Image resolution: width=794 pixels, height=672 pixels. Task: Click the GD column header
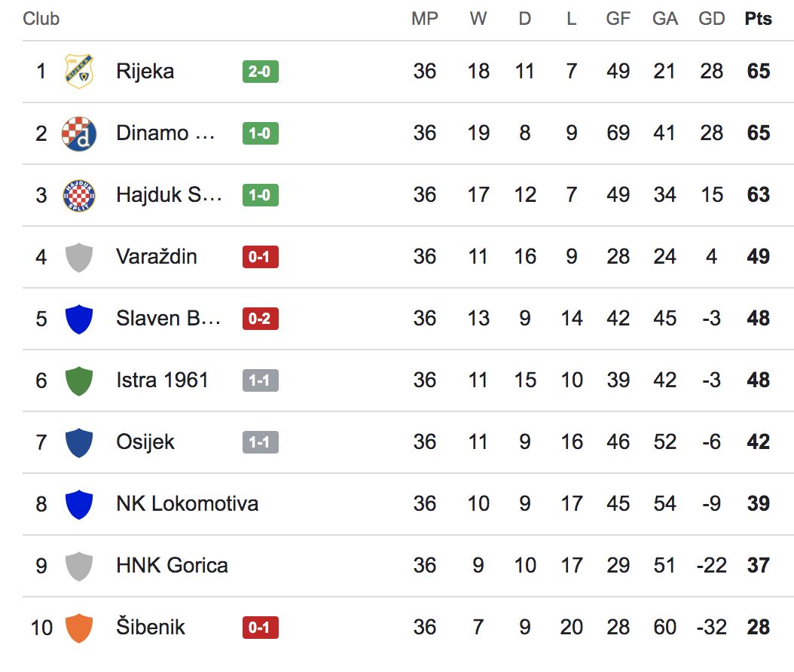[x=711, y=19]
